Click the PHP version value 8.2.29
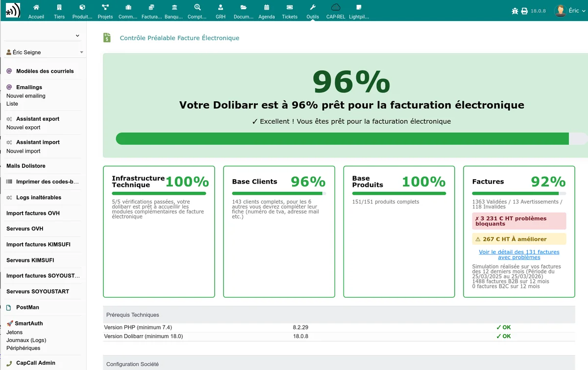Viewport: 588px width, 370px height. pyautogui.click(x=301, y=327)
